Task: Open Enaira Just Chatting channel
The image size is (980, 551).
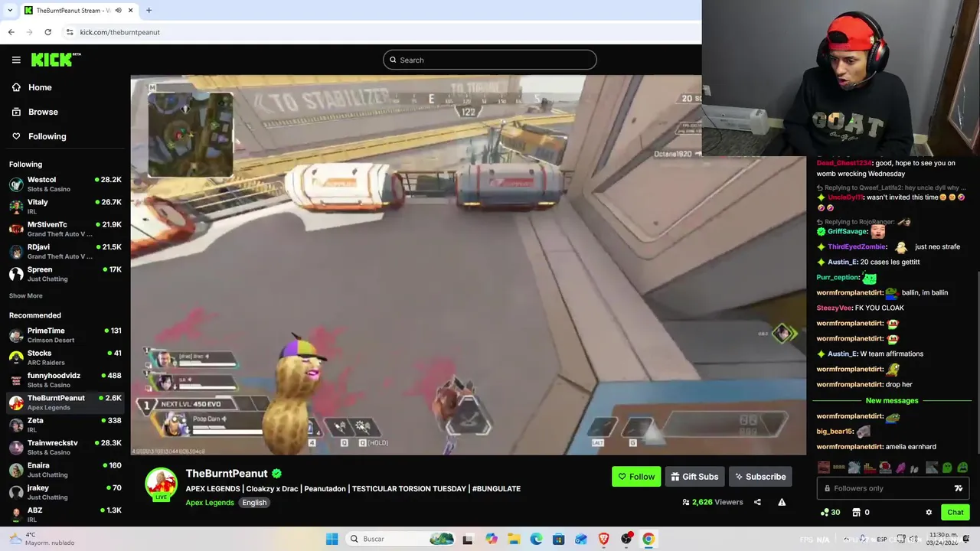Action: pos(65,469)
